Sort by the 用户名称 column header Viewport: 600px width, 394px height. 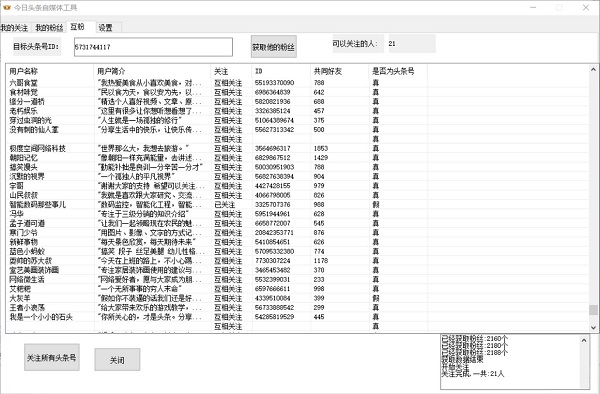tap(50, 71)
